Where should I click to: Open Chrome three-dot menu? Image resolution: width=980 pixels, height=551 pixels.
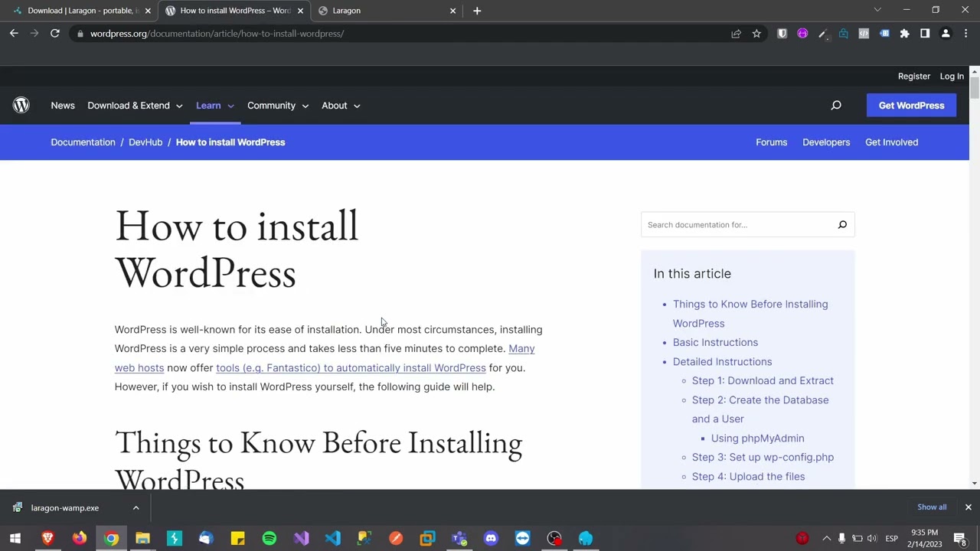[x=966, y=34]
